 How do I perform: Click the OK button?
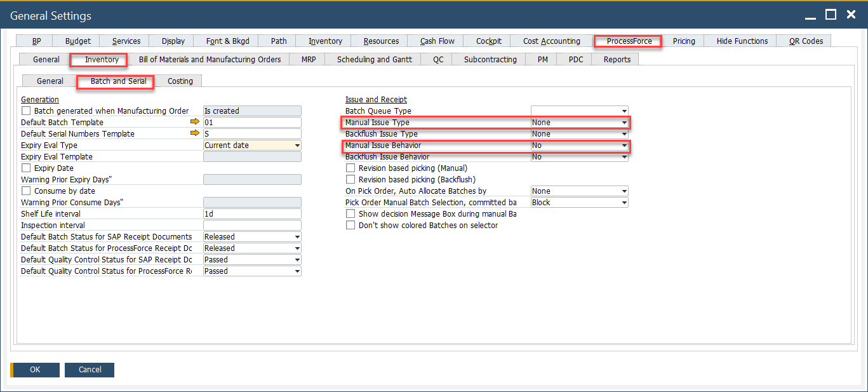point(34,369)
